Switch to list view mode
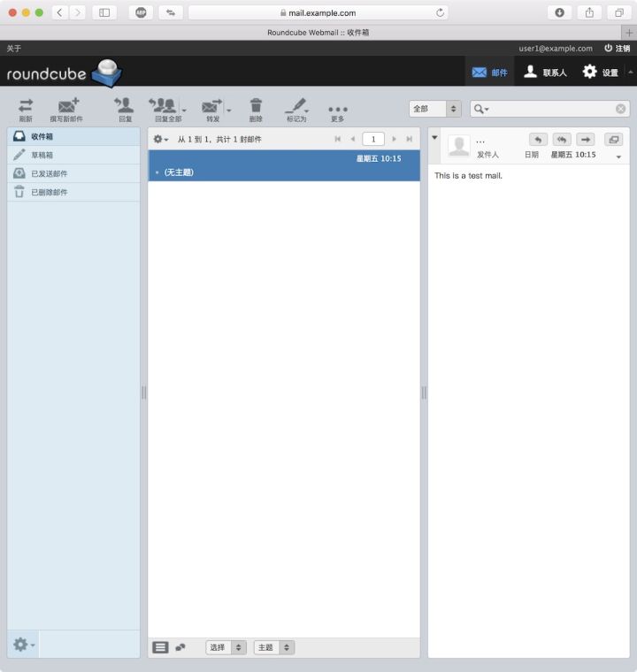The image size is (637, 672). tap(160, 647)
